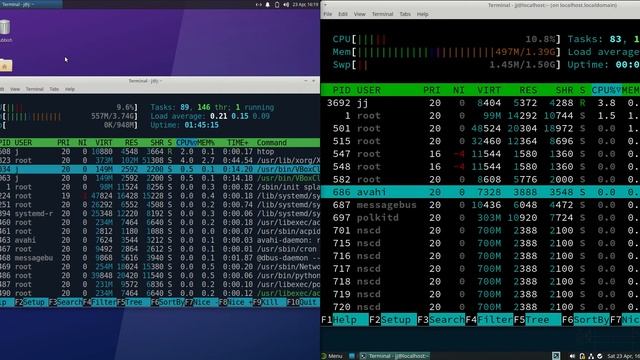Select the /usr/sbin/cron row in left htop

[x=160, y=249]
